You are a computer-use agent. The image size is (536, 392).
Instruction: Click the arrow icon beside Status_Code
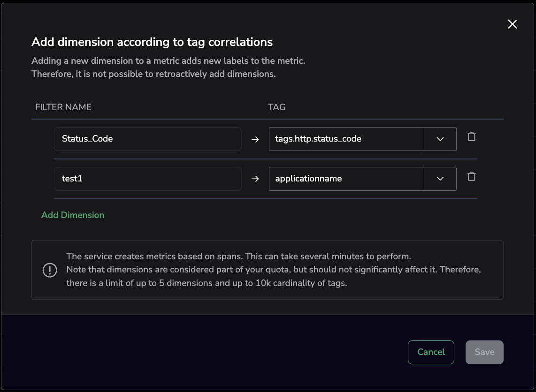point(255,139)
